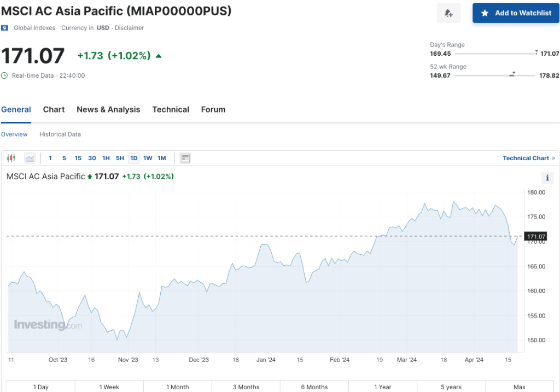The width and height of the screenshot is (560, 392).
Task: Select the 1D chart interval
Action: pos(134,158)
